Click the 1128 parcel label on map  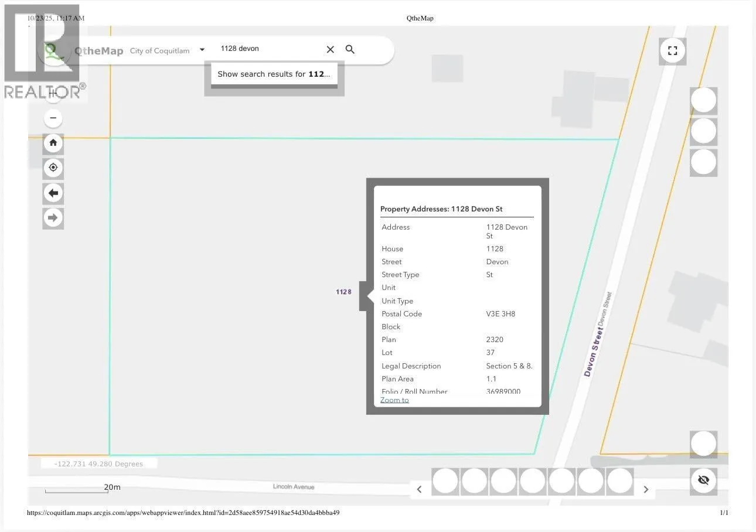point(343,292)
